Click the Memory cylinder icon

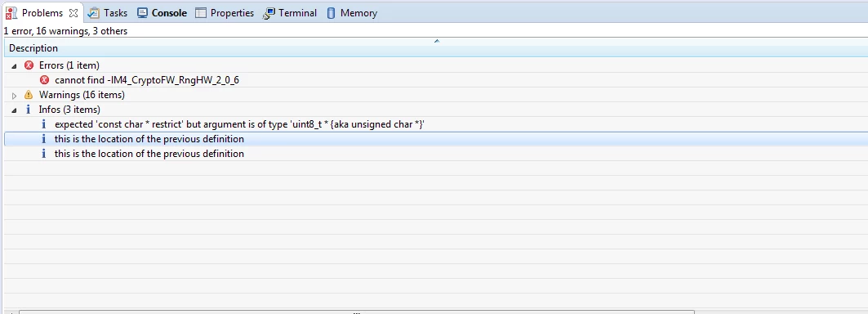coord(331,13)
